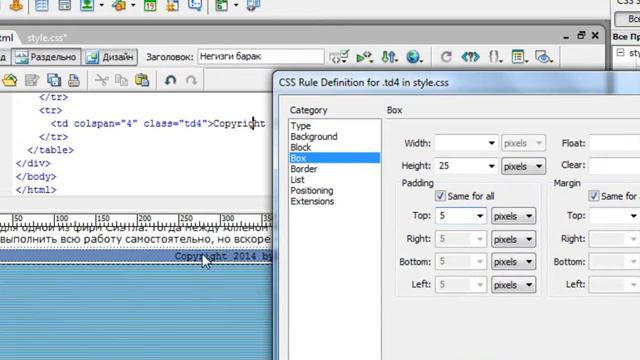Open the File management arrows icon

click(x=389, y=57)
